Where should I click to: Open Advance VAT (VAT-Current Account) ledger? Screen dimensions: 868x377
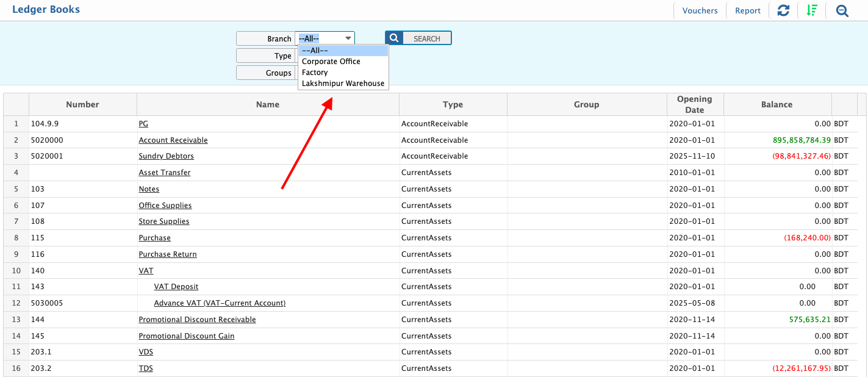tap(220, 303)
